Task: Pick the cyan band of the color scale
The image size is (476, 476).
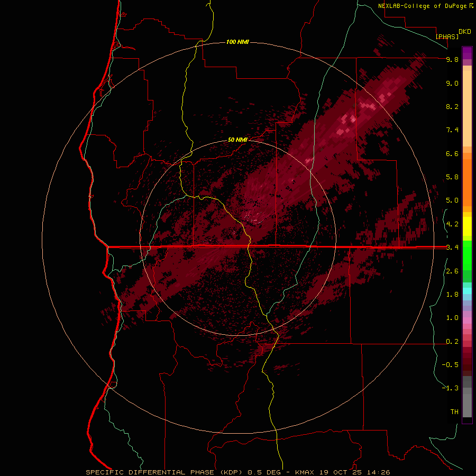Action: coord(467,291)
